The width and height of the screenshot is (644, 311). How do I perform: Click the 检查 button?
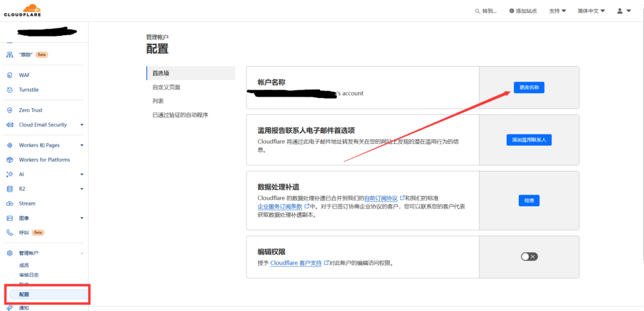pos(529,200)
